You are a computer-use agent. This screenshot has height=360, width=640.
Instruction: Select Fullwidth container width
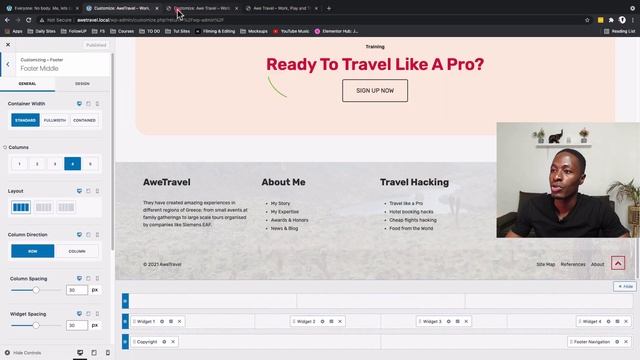tap(55, 120)
